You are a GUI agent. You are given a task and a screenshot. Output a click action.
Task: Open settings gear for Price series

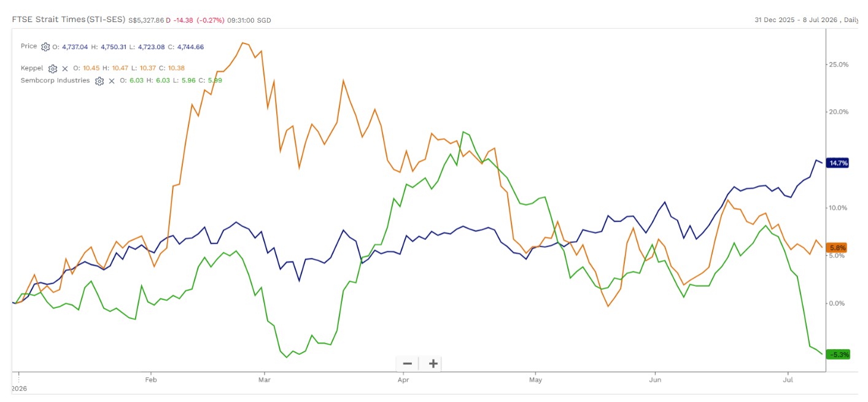(45, 47)
